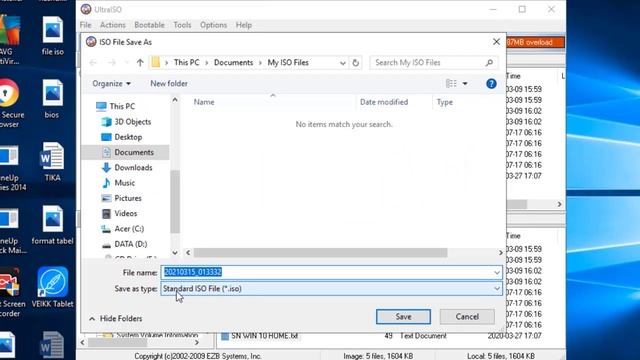Open the TIKA Word document on desktop
This screenshot has height=360, width=640.
coord(52,162)
